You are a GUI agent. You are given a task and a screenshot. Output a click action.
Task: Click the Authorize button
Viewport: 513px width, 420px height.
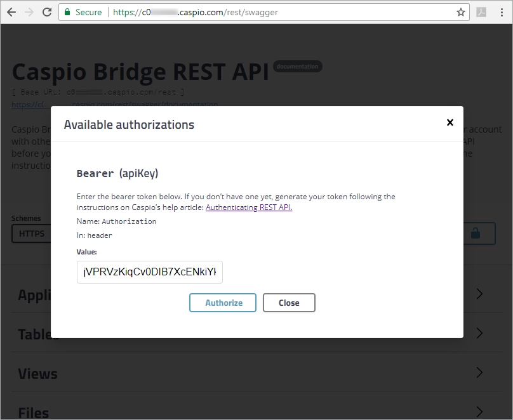point(223,303)
